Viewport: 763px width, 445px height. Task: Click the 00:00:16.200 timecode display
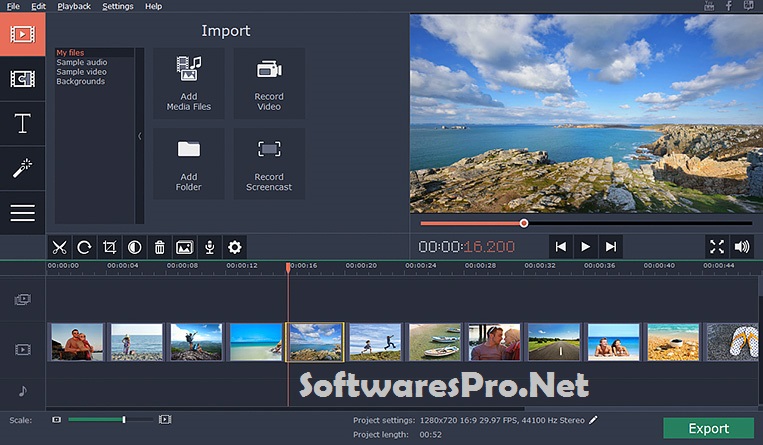coord(466,247)
